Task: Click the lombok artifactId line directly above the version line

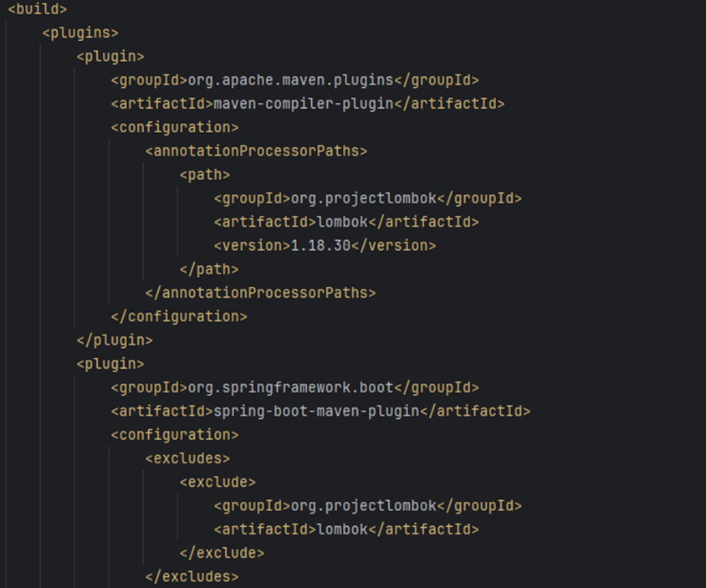Action: (346, 222)
